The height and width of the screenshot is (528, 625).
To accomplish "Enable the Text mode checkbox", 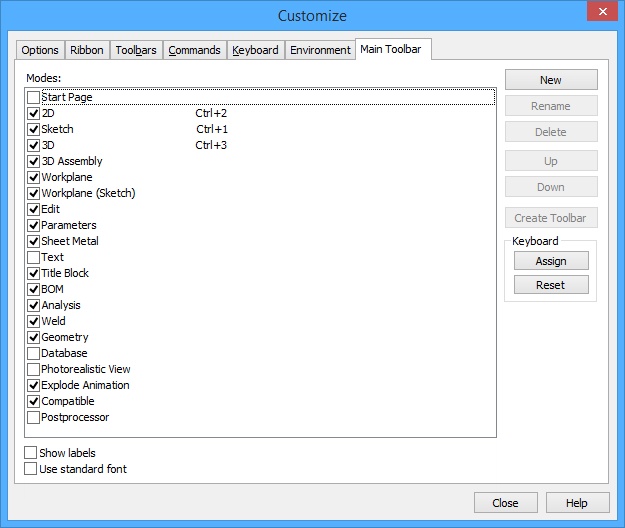I will [x=34, y=257].
